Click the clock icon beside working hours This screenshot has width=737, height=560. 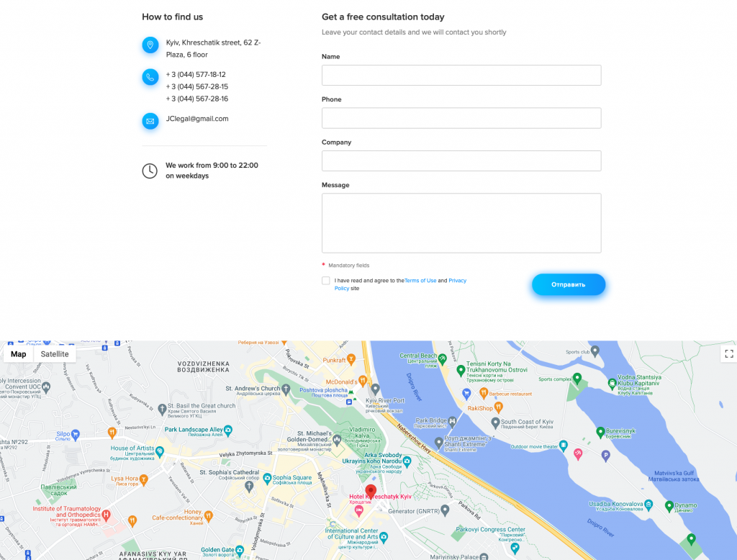tap(150, 171)
